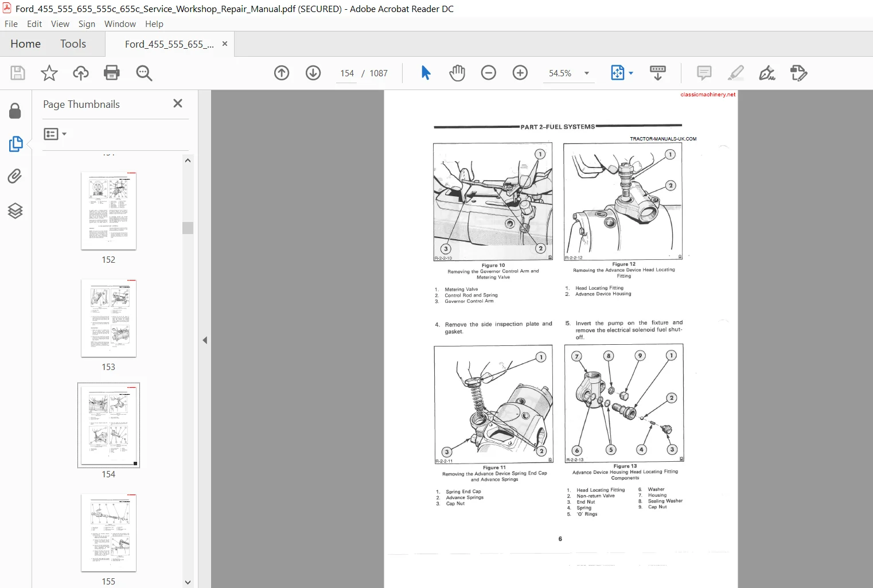Screen dimensions: 873x588
Task: Click the classicmachinery.net link
Action: [708, 95]
